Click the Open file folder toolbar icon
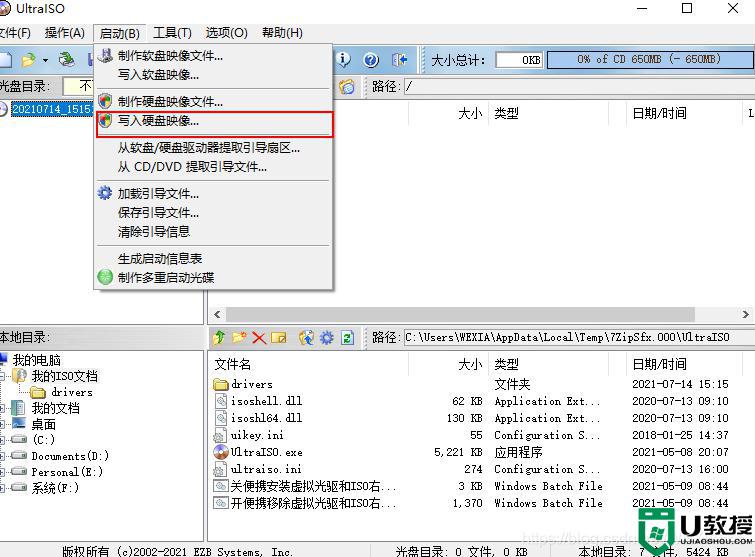 pos(28,60)
